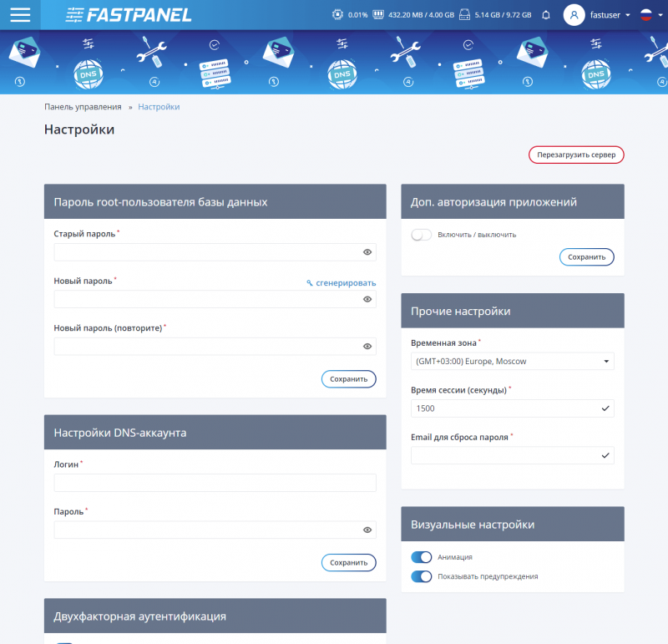668x644 pixels.
Task: Click the fastuser avatar icon
Action: pyautogui.click(x=574, y=15)
